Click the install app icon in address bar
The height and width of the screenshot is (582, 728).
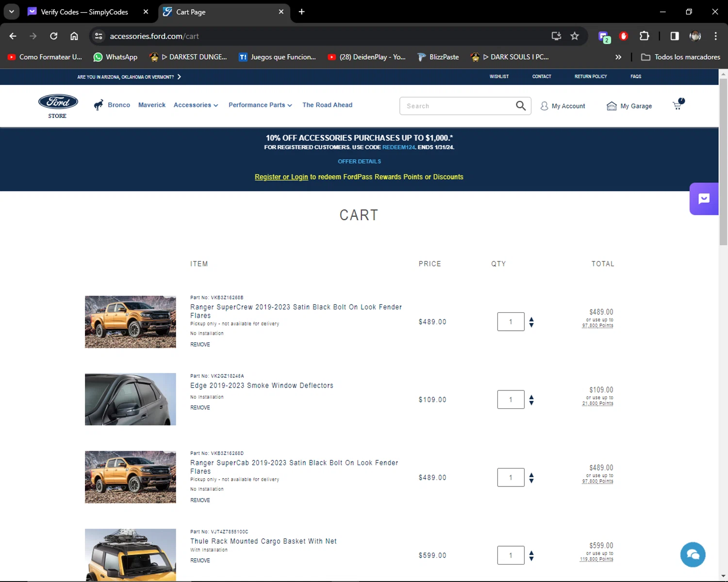[x=556, y=36]
